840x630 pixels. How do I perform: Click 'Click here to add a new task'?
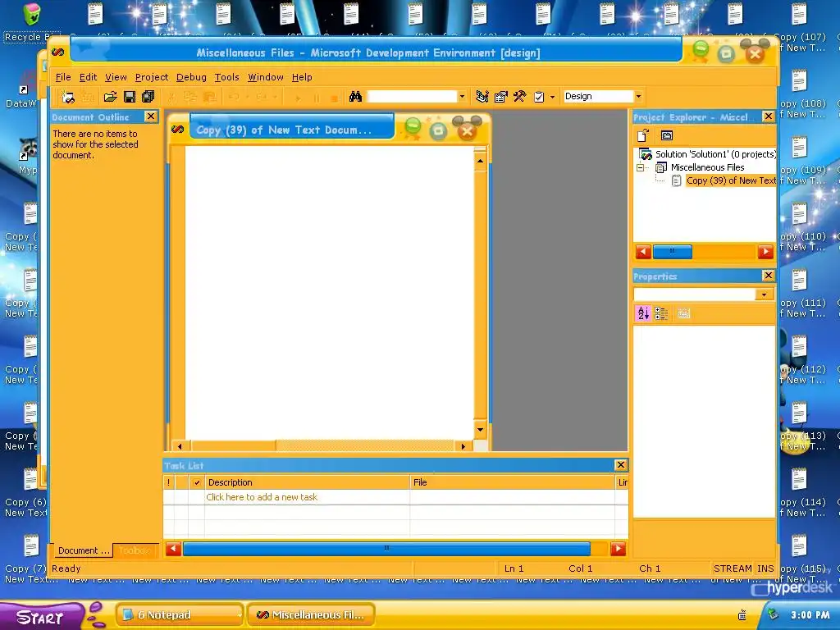(262, 497)
